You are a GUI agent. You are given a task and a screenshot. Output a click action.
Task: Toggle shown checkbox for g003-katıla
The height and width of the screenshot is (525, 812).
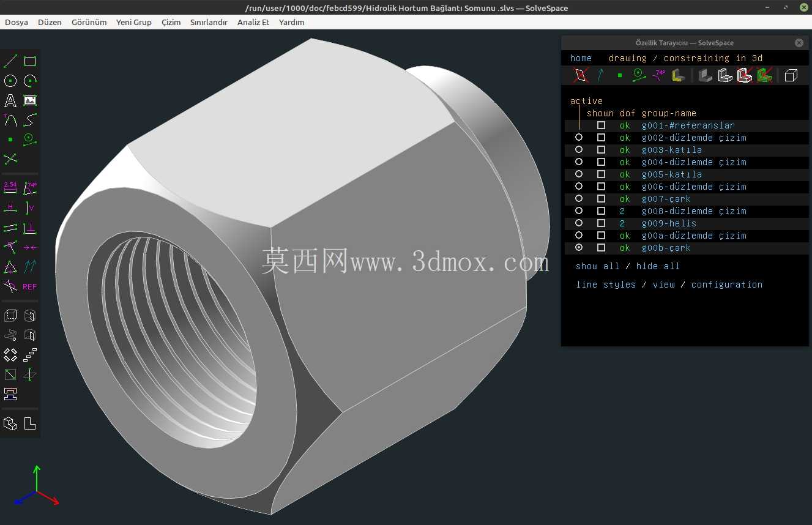[x=601, y=150]
